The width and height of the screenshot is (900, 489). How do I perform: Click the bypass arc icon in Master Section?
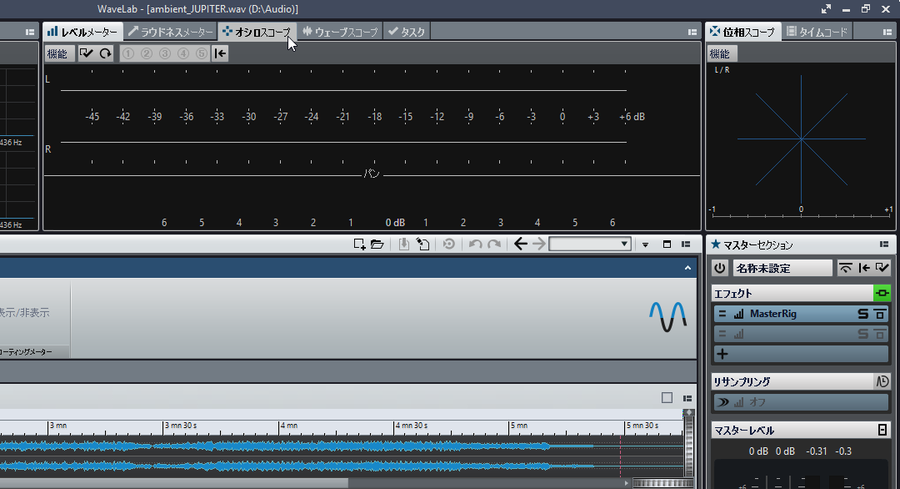(845, 268)
